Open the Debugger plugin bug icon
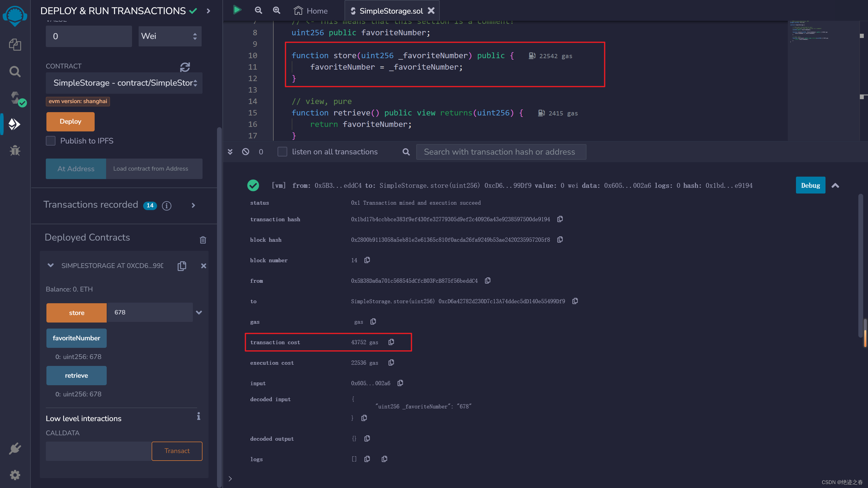The height and width of the screenshot is (488, 868). click(15, 150)
